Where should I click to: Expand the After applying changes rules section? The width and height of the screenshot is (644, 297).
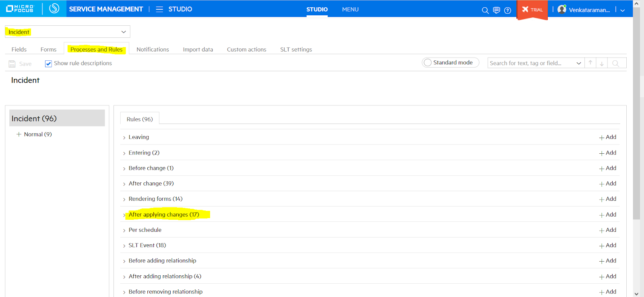pyautogui.click(x=124, y=215)
